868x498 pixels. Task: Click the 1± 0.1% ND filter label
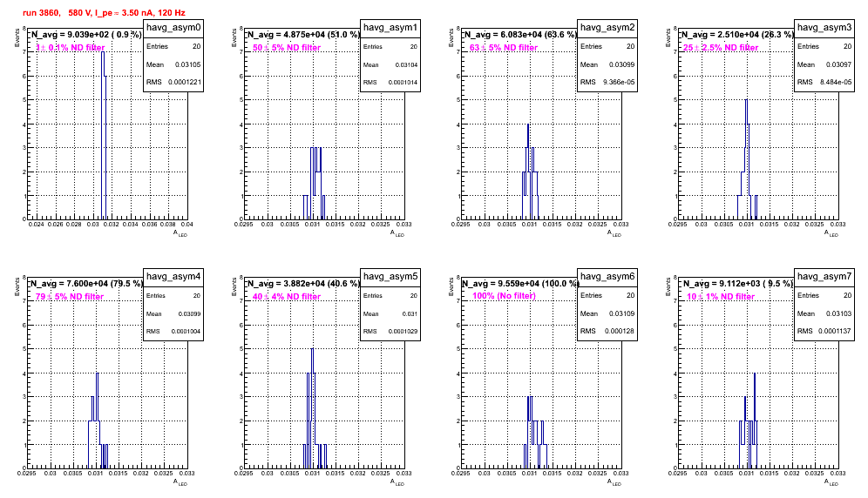(x=71, y=48)
